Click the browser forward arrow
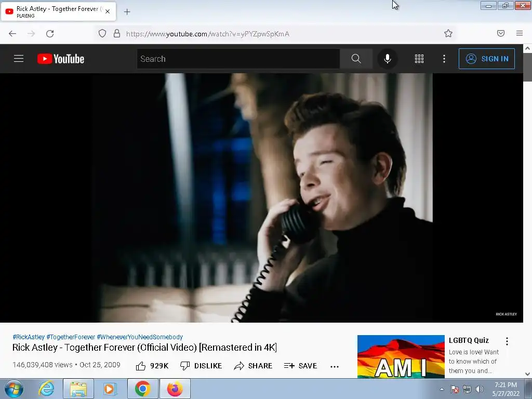Image resolution: width=532 pixels, height=399 pixels. point(31,34)
